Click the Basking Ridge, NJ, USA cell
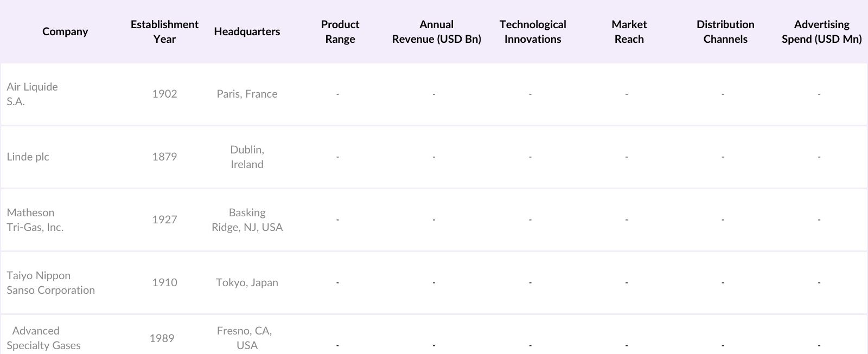Screen dimensions: 868x354 pyautogui.click(x=247, y=220)
